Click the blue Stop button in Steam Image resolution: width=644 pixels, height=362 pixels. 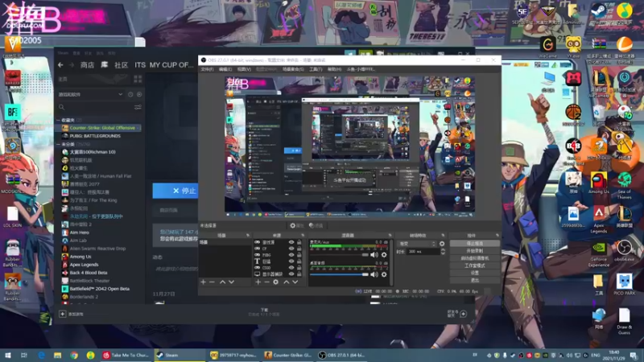click(x=175, y=191)
